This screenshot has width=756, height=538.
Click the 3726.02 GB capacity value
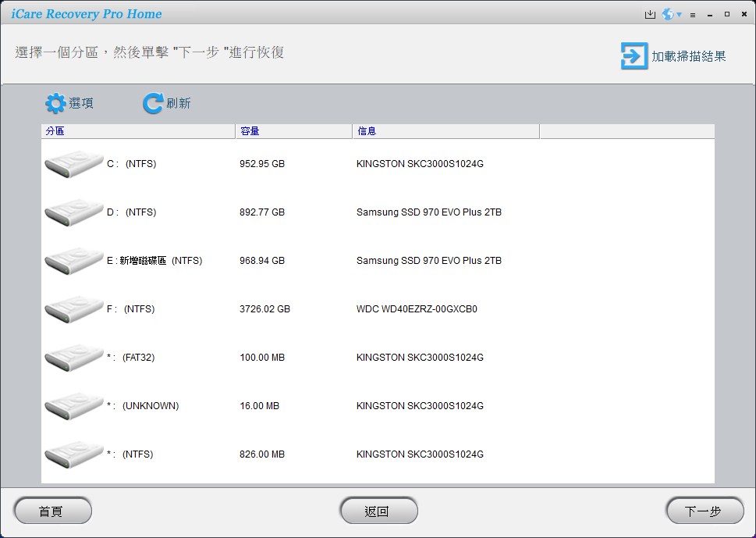[x=264, y=308]
